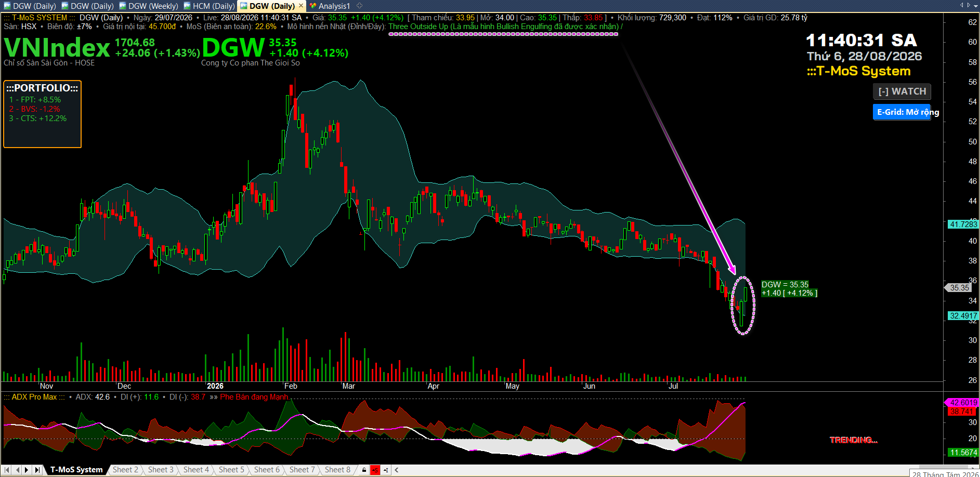Viewport: 980px width, 477px height.
Task: Go to previous sheet using arrow
Action: (17, 470)
